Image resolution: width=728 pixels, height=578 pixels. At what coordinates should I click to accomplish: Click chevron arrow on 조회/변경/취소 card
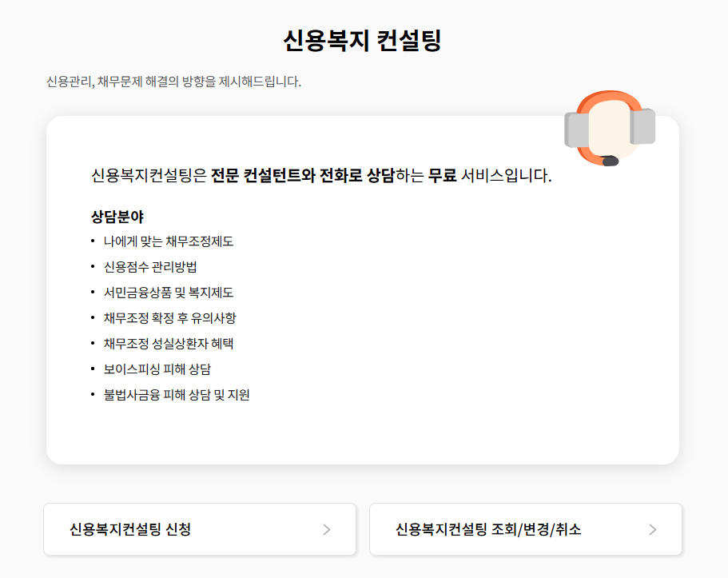653,530
